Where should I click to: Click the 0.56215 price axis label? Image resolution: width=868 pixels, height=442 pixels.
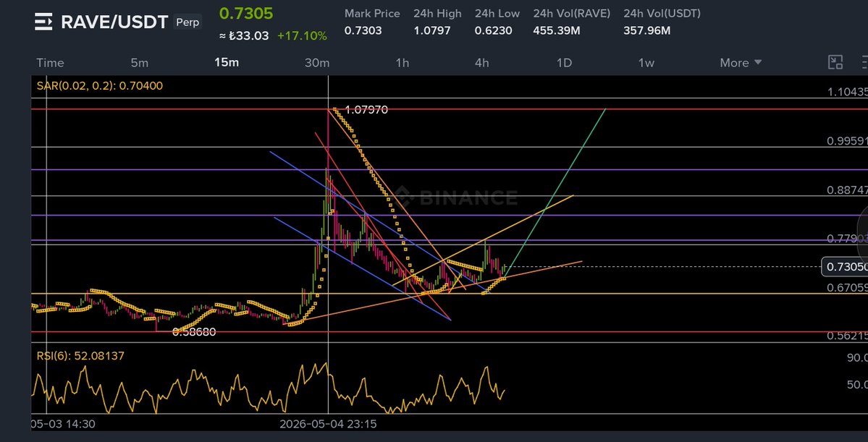click(x=847, y=336)
